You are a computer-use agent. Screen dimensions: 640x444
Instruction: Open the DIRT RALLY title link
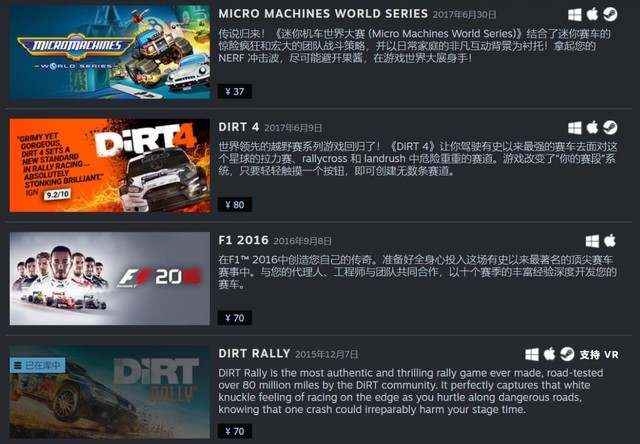click(254, 353)
